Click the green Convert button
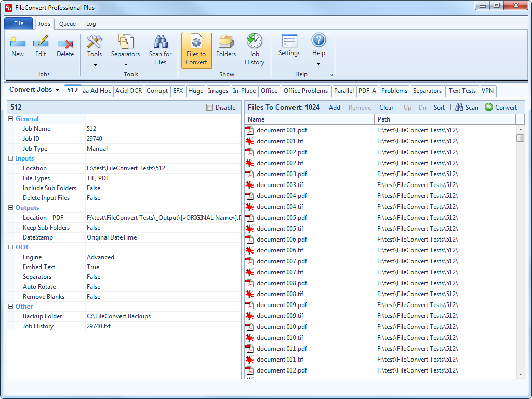This screenshot has height=399, width=532. pyautogui.click(x=501, y=108)
